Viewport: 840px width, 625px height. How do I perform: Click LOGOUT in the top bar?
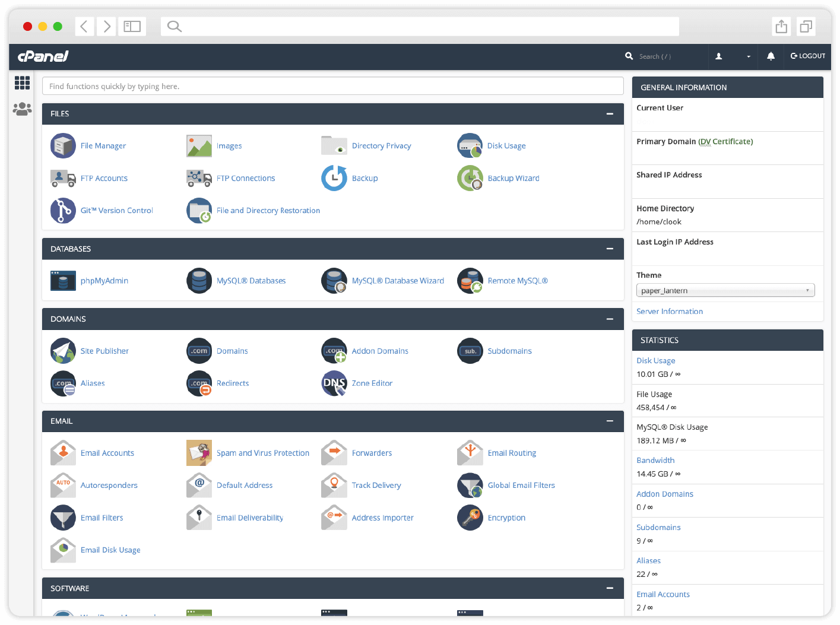tap(807, 56)
